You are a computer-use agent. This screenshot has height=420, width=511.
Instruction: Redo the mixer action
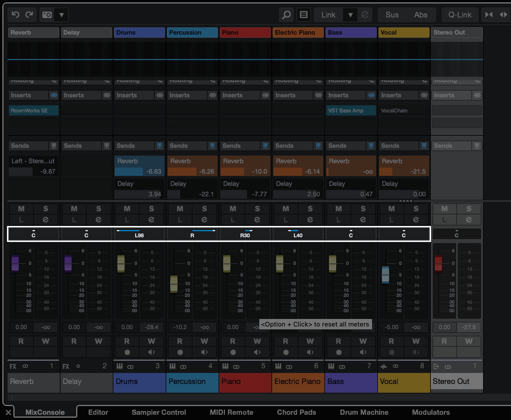click(29, 15)
